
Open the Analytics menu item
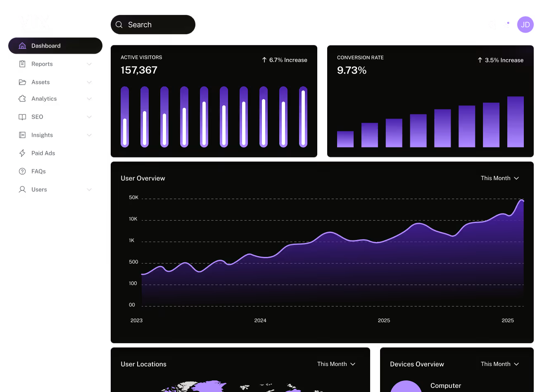[55, 99]
